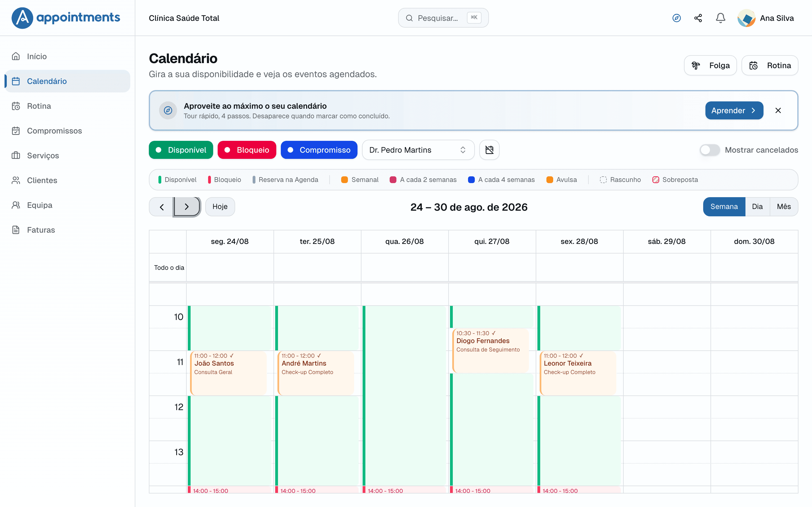This screenshot has height=507, width=812.
Task: Dismiss the calendar tour banner
Action: 778,111
